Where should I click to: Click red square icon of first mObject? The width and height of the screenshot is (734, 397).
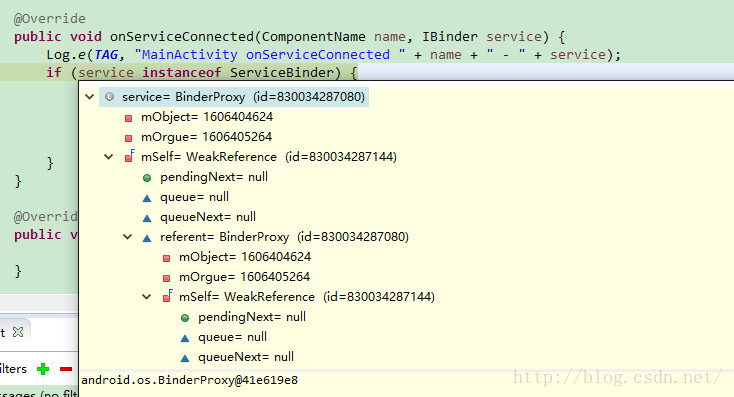(x=128, y=118)
